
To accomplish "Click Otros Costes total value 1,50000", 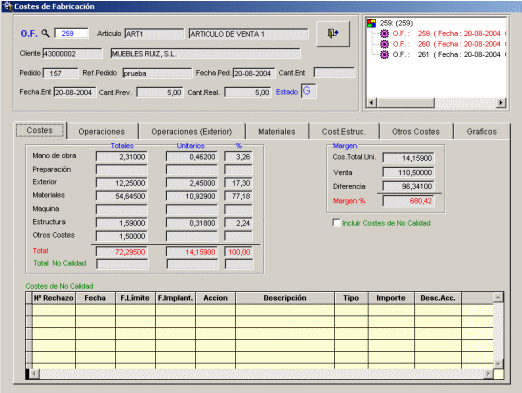I will pyautogui.click(x=122, y=236).
